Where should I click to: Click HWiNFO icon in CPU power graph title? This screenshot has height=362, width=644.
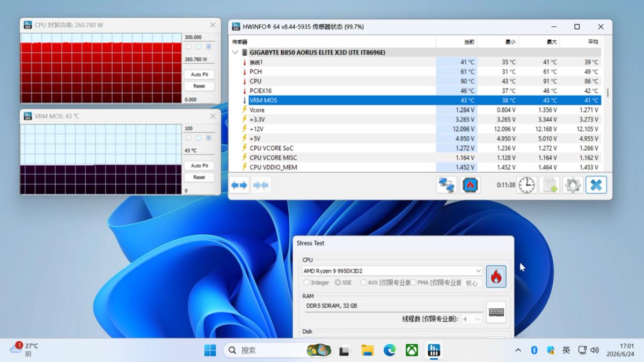pyautogui.click(x=28, y=25)
